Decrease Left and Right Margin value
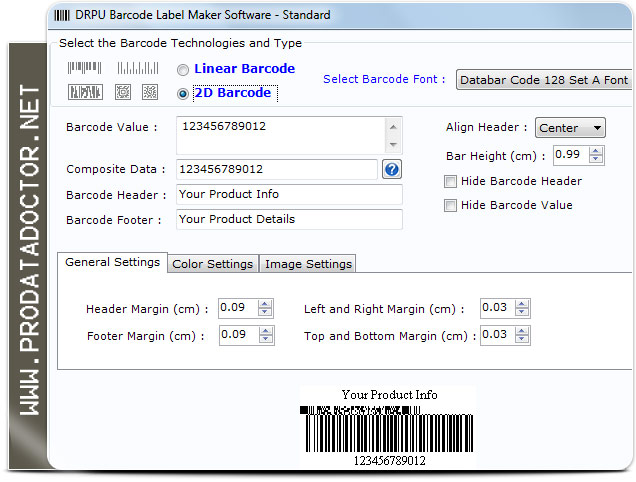Viewport: 636px width, 482px height. pyautogui.click(x=522, y=312)
